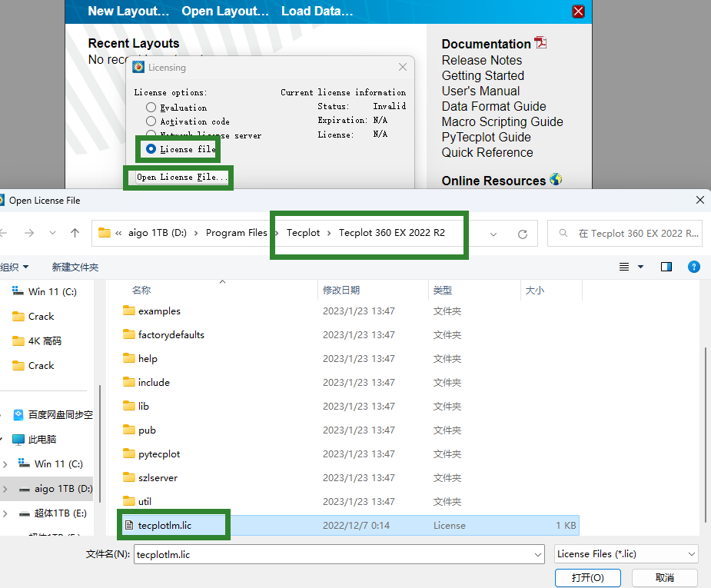Open the Macro Scripting Guide link

(x=503, y=122)
